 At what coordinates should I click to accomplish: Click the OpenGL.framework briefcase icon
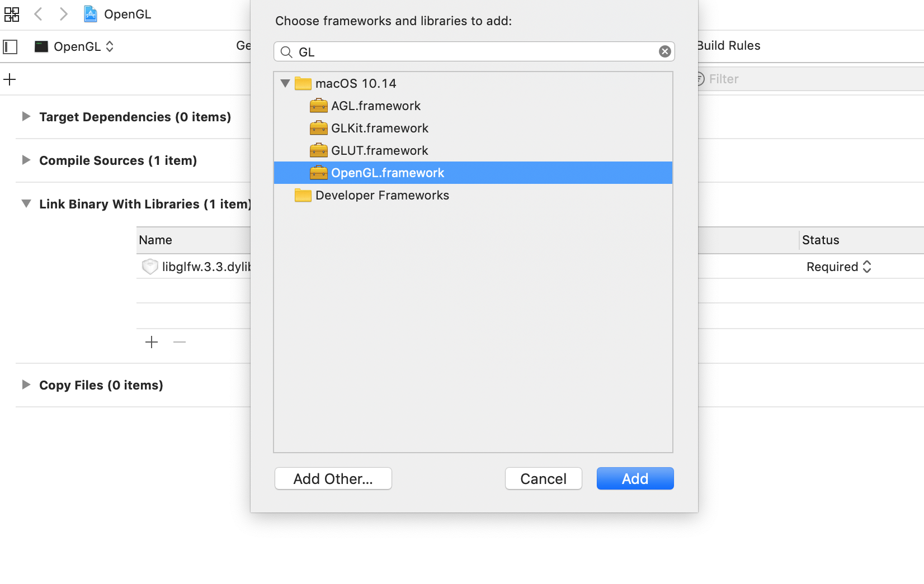point(318,173)
